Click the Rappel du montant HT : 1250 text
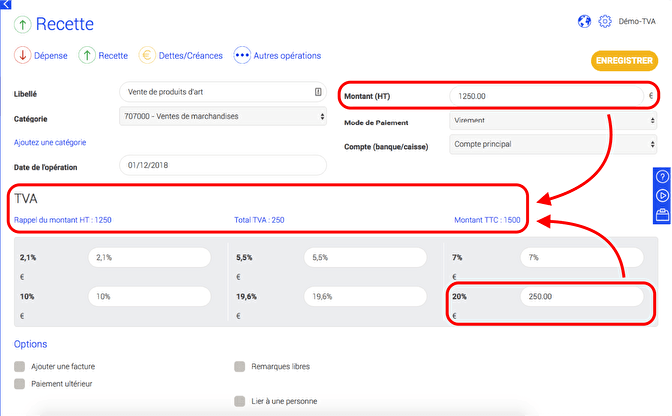Screen dimensions: 672x416 [x=63, y=220]
